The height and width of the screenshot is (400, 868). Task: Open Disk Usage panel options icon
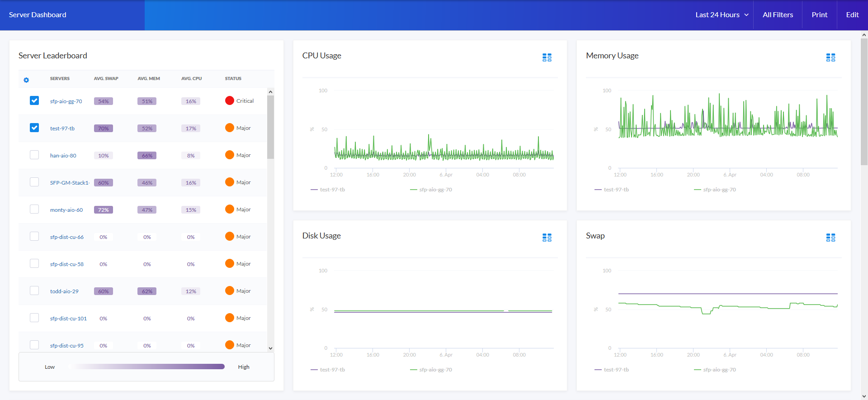pos(547,238)
